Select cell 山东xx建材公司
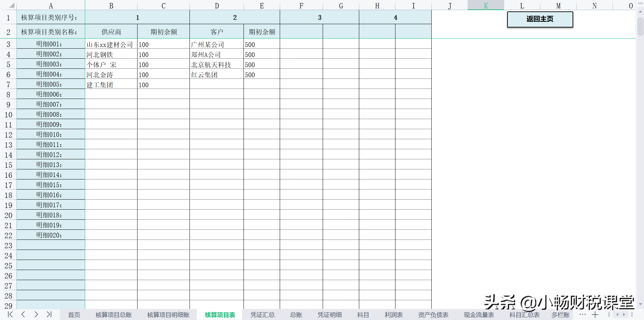The width and height of the screenshot is (644, 320). [x=111, y=44]
